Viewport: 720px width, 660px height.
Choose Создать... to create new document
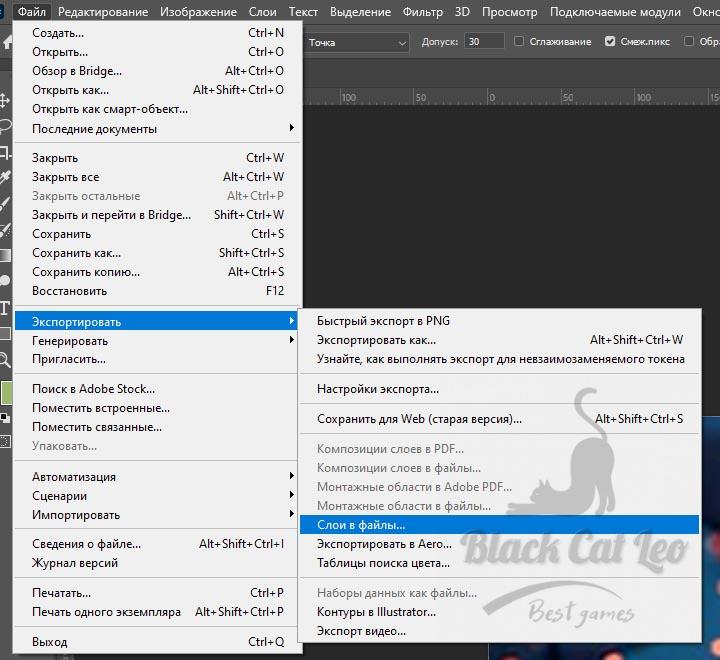click(x=157, y=33)
